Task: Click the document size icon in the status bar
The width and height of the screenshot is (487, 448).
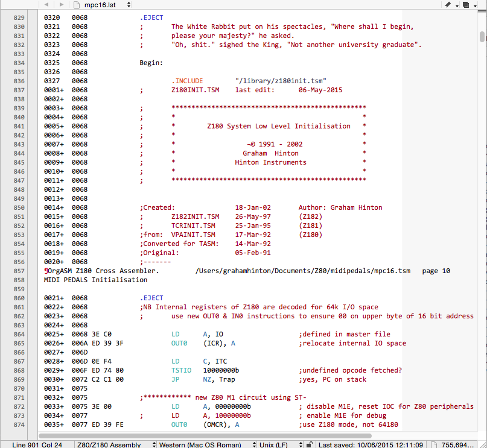Action: point(434,444)
